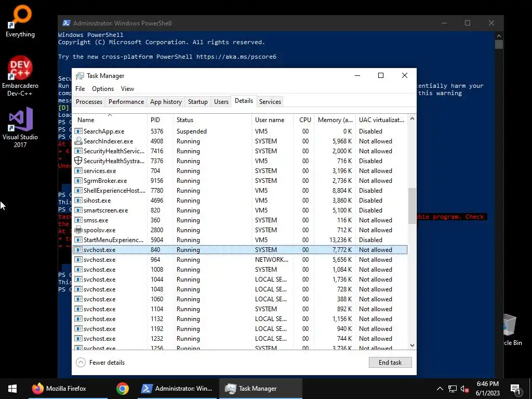Select svchost.exe with PID 964

pyautogui.click(x=240, y=260)
